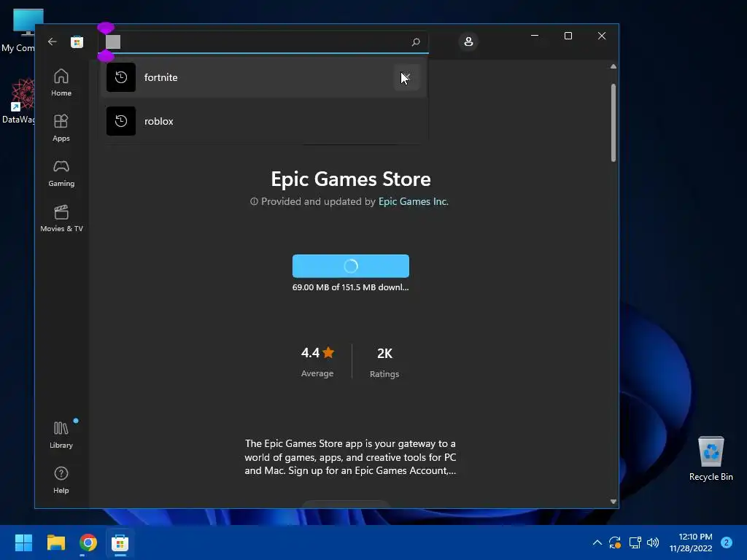The height and width of the screenshot is (560, 747).
Task: Open Help in the sidebar
Action: click(x=61, y=480)
